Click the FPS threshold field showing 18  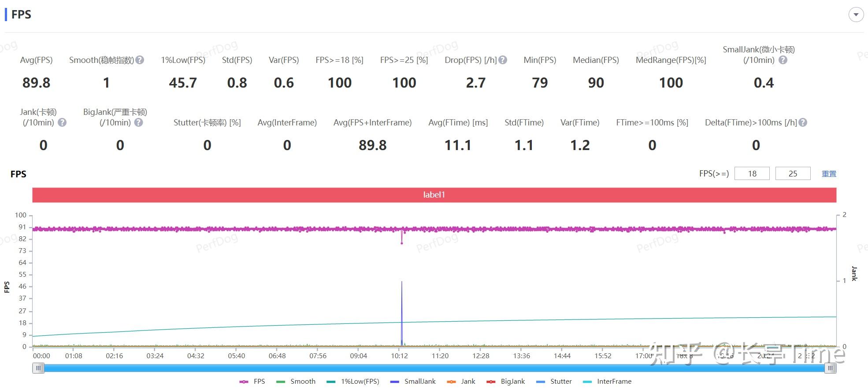[752, 173]
